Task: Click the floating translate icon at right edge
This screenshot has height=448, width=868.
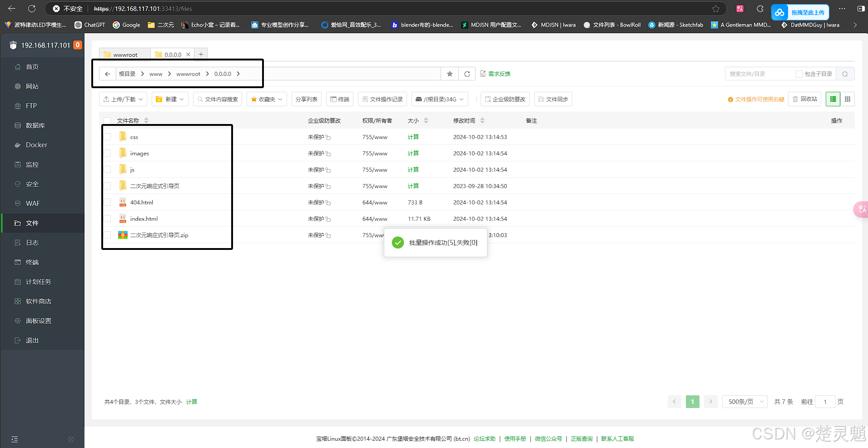Action: [861, 209]
